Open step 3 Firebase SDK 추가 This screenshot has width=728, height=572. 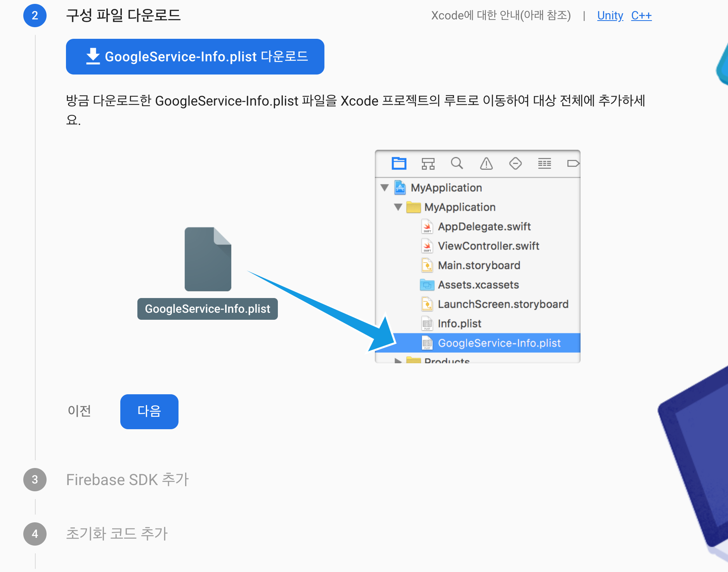coord(127,480)
